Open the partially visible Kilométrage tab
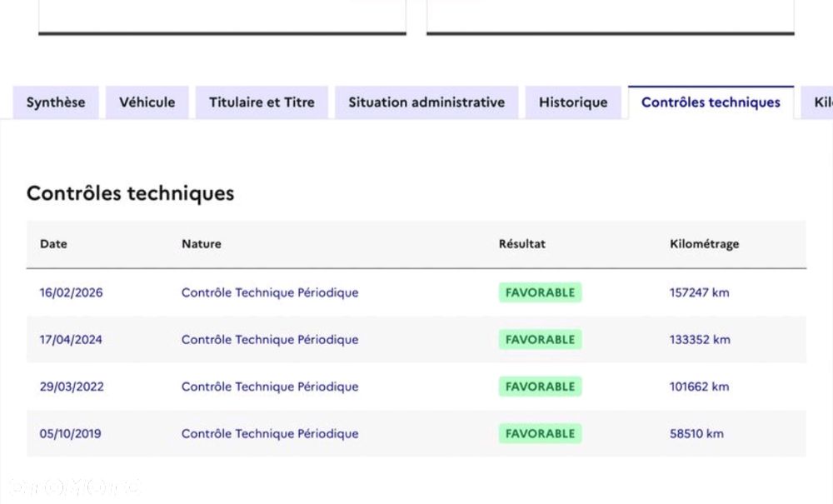 tap(820, 102)
